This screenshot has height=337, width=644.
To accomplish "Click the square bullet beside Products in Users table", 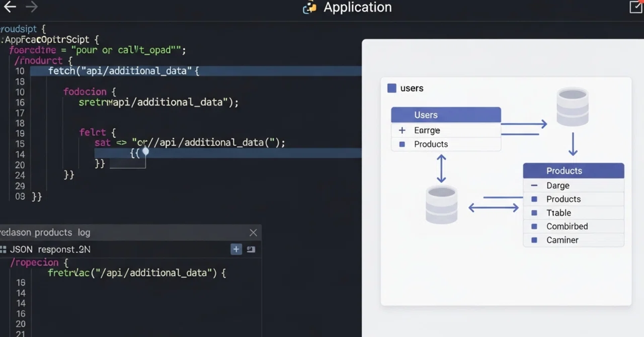I will (402, 144).
